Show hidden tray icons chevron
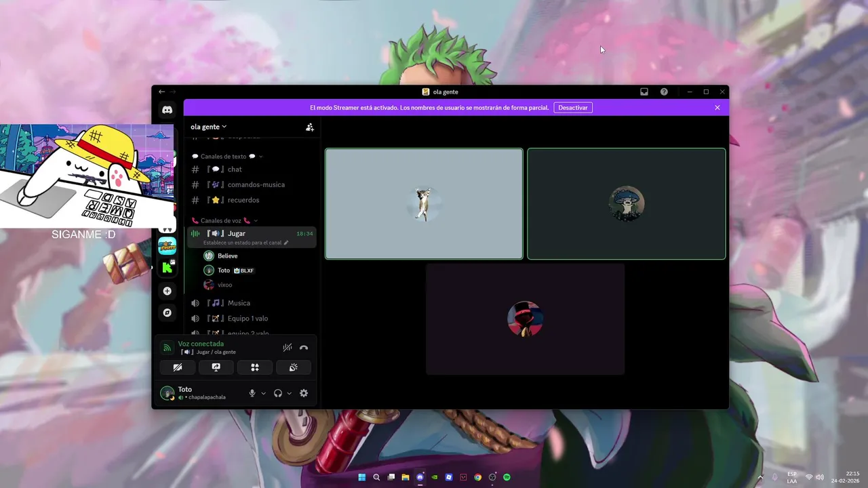868x488 pixels. [759, 477]
